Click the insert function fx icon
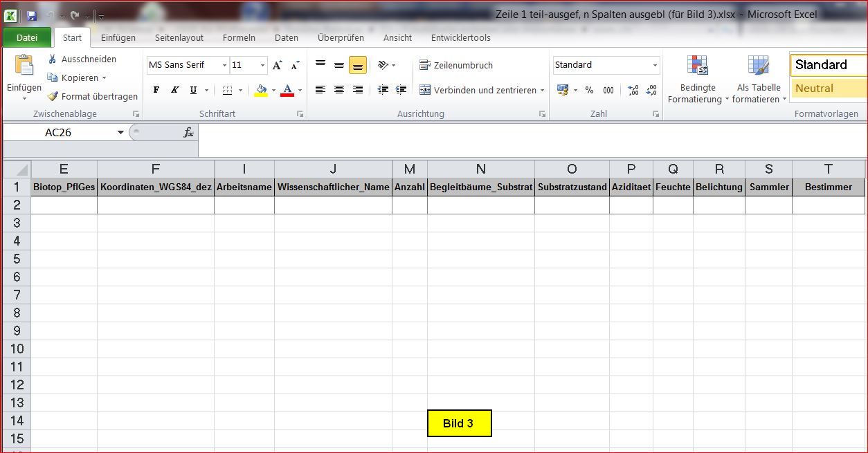The height and width of the screenshot is (453, 868). (188, 132)
